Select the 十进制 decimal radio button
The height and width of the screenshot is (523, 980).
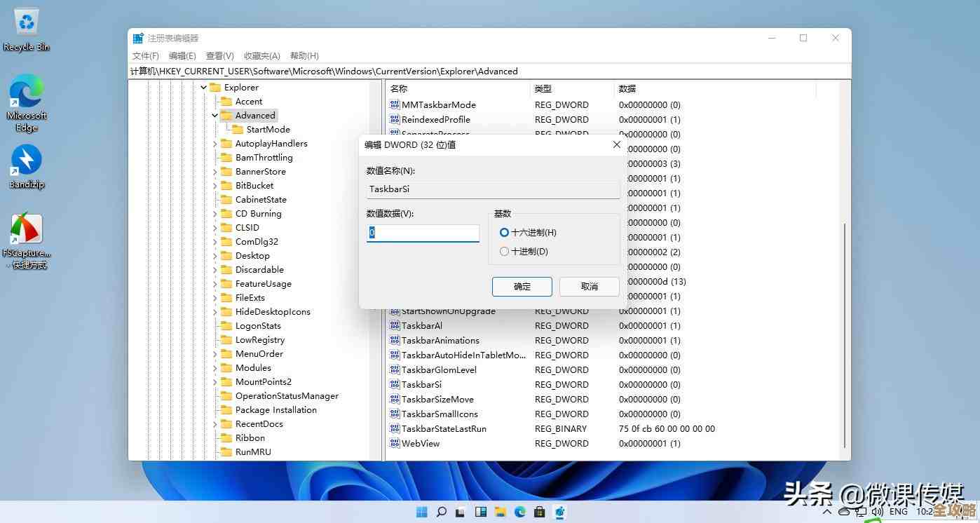504,251
